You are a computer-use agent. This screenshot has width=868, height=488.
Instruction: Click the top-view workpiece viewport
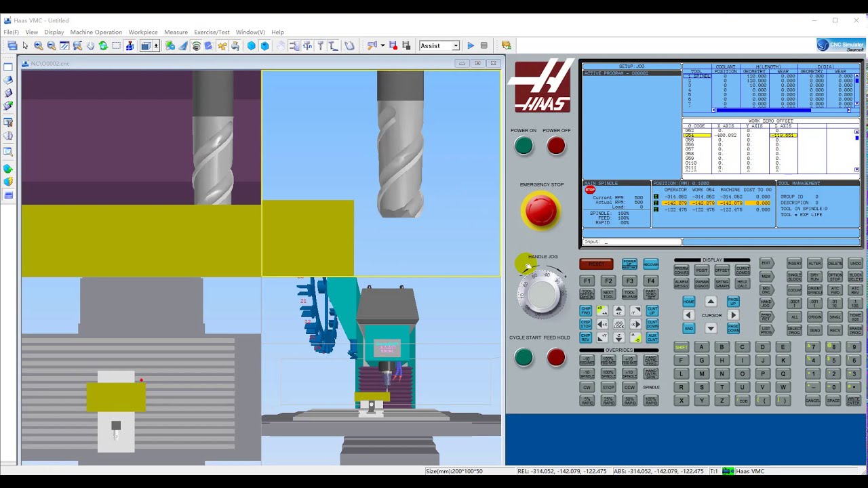click(141, 371)
